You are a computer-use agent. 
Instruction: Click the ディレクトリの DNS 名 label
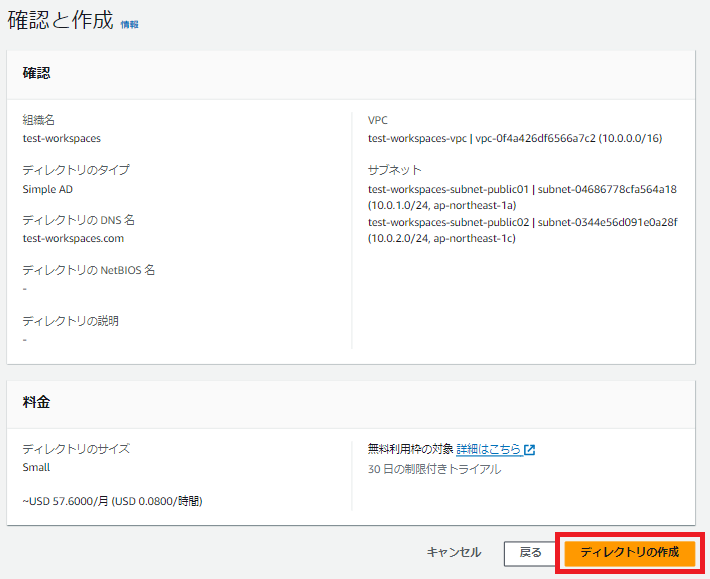79,220
